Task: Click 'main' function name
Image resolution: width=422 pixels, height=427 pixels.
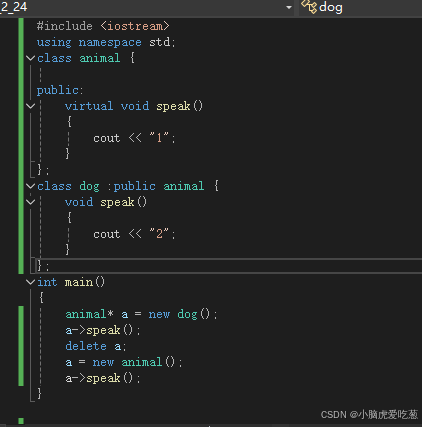Action: (x=79, y=282)
